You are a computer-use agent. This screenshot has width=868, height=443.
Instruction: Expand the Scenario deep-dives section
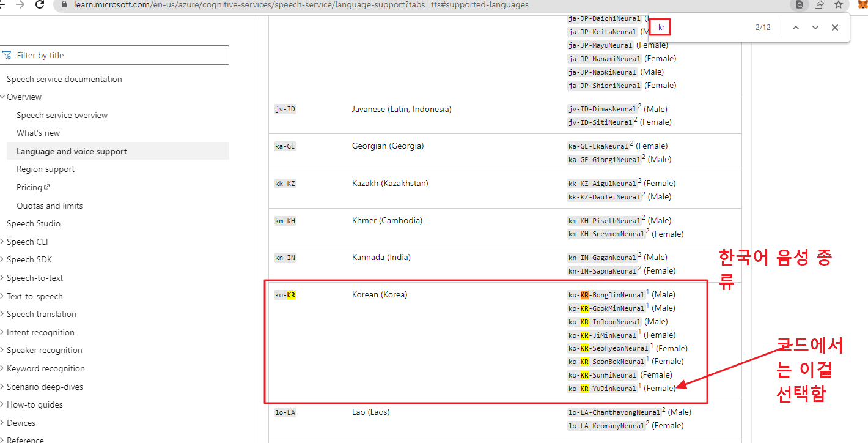pyautogui.click(x=2, y=387)
